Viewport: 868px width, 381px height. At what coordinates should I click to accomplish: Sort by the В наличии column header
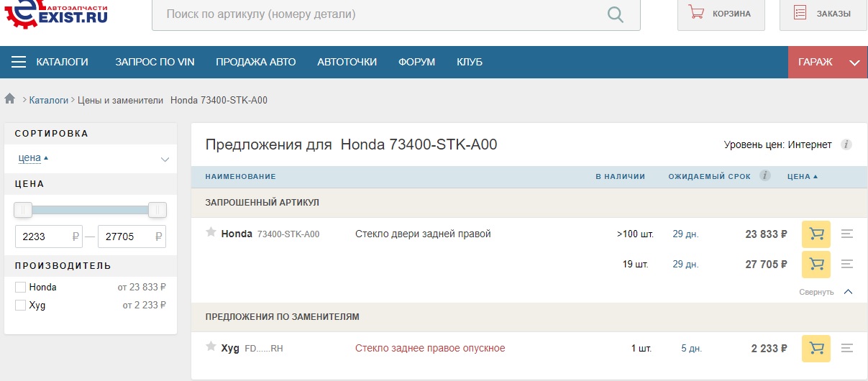[x=620, y=177]
